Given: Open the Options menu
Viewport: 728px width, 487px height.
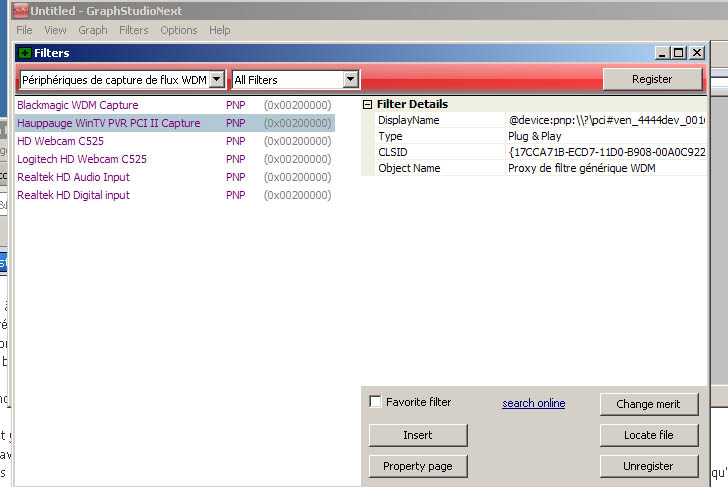Looking at the screenshot, I should pyautogui.click(x=179, y=30).
